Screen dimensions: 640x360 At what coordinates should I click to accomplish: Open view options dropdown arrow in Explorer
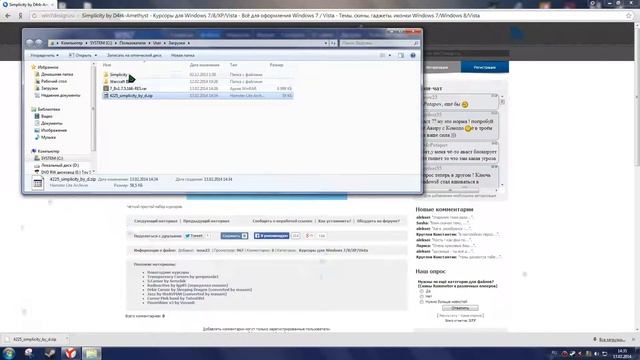[x=390, y=55]
